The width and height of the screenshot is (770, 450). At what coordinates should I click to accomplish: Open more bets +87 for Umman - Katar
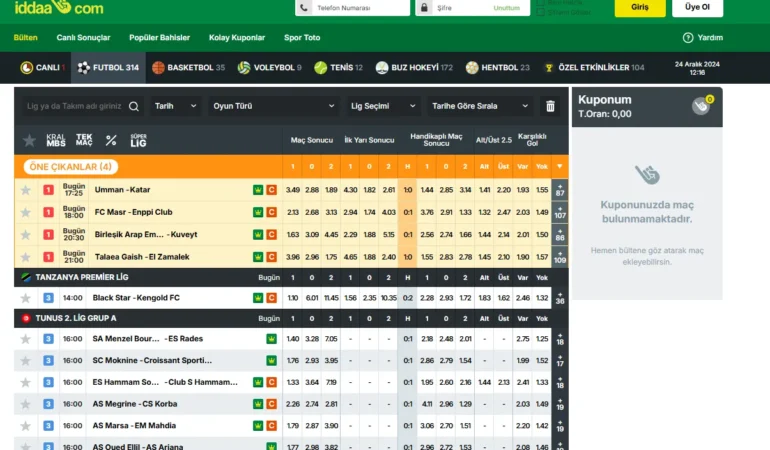560,190
